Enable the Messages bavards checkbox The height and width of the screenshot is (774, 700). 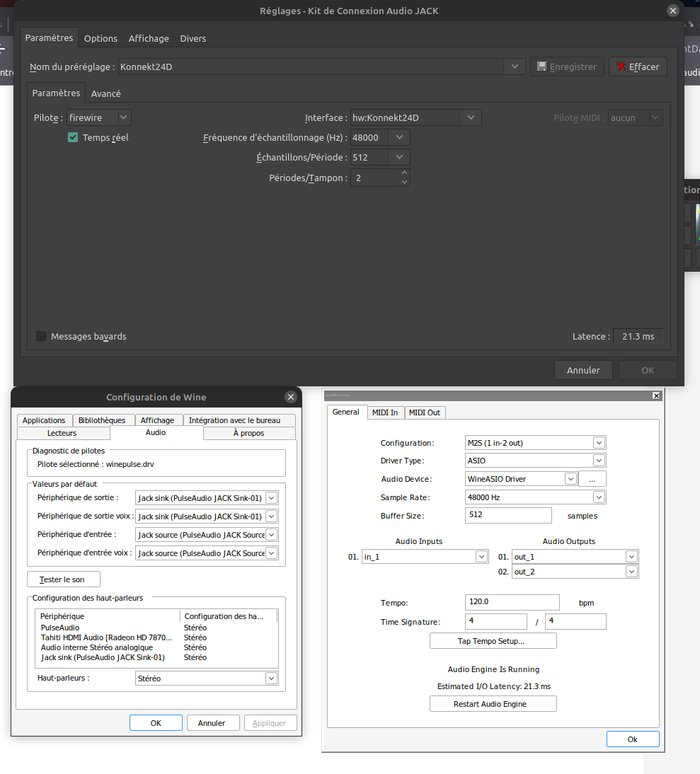click(x=41, y=336)
